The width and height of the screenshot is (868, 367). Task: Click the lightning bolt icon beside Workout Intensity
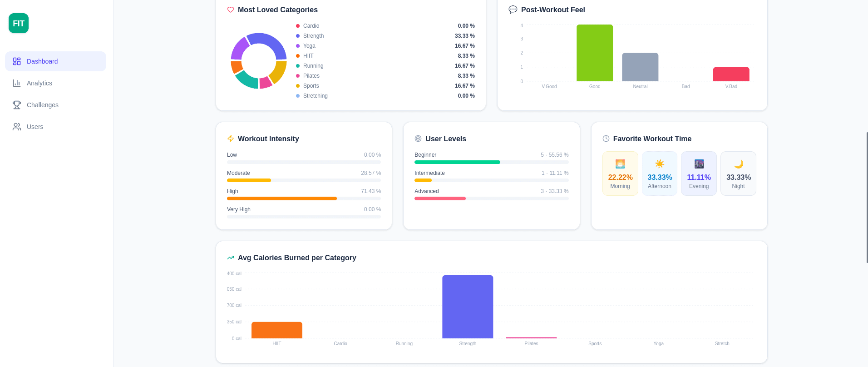[x=231, y=139]
